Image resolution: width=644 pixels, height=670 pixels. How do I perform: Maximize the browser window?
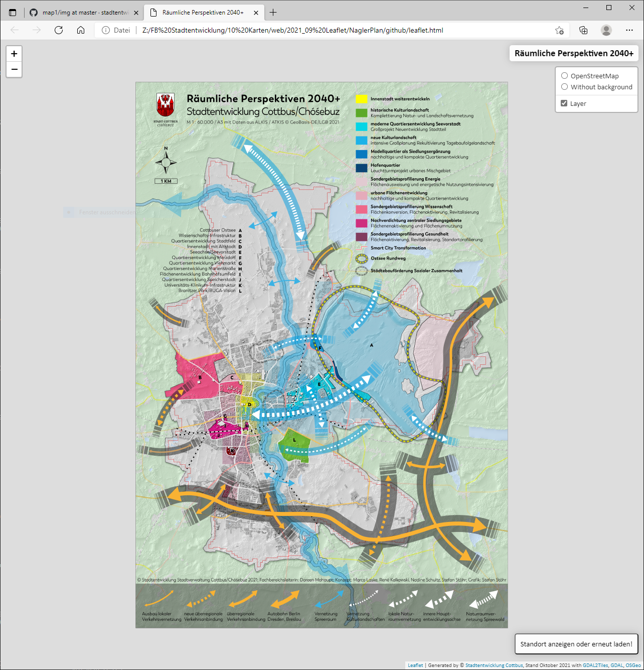point(609,8)
